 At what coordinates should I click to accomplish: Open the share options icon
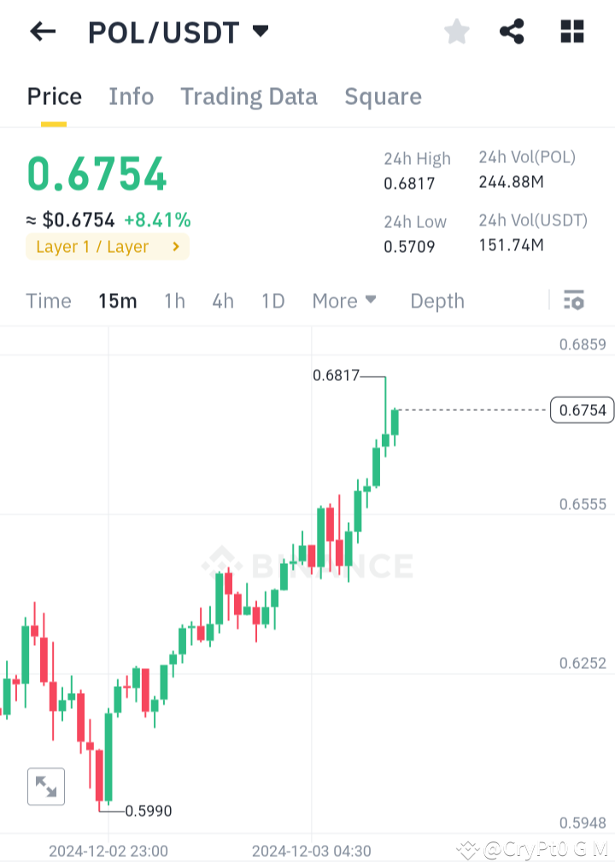(512, 32)
